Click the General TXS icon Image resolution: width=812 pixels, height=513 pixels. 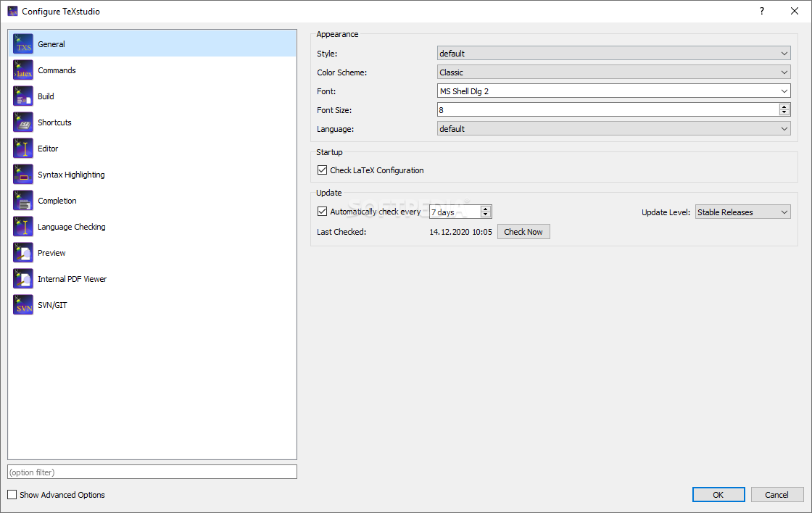(22, 44)
